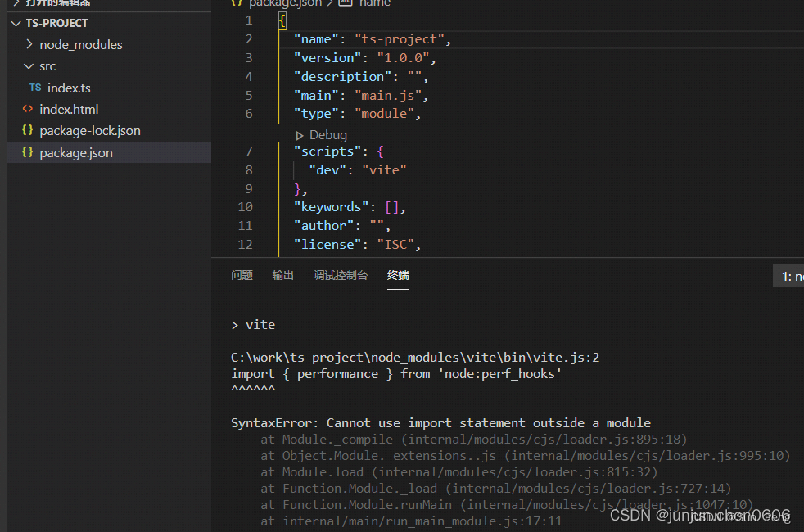Image resolution: width=804 pixels, height=532 pixels.
Task: Click line number 12 in the gutter
Action: pyautogui.click(x=245, y=245)
